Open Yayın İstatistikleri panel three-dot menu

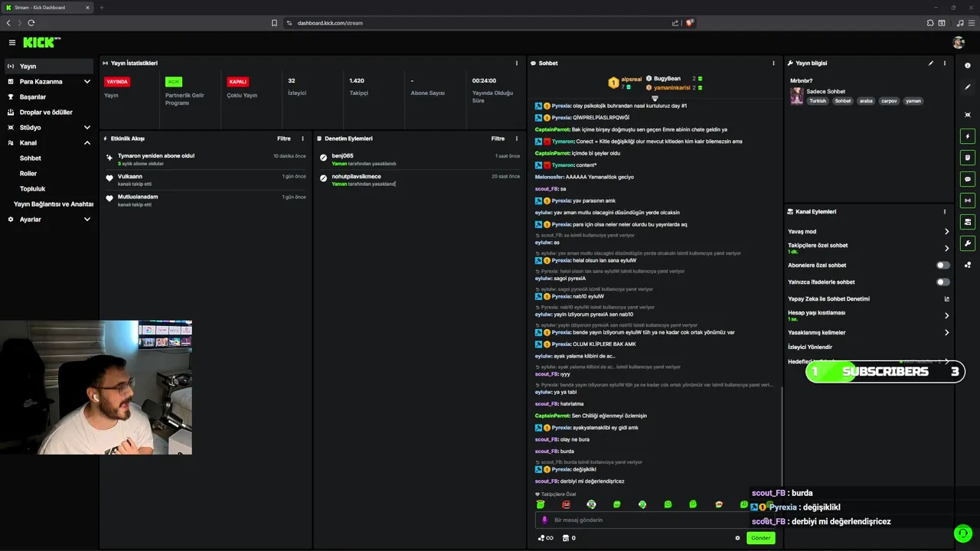tap(517, 63)
